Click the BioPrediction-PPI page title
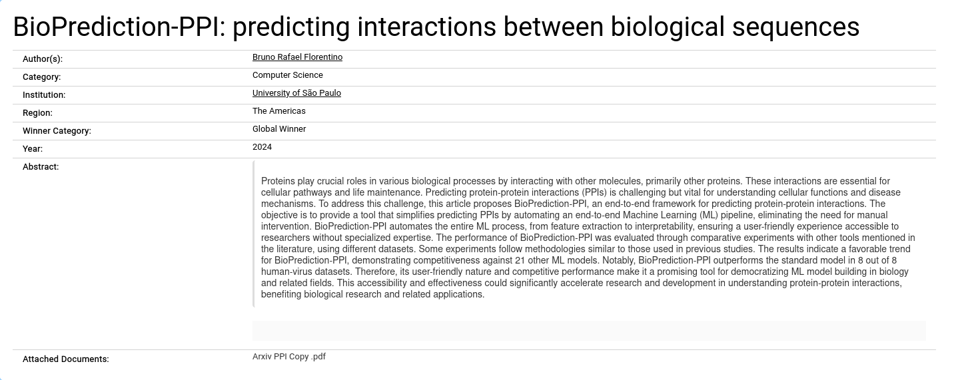980x380 pixels. click(x=436, y=27)
